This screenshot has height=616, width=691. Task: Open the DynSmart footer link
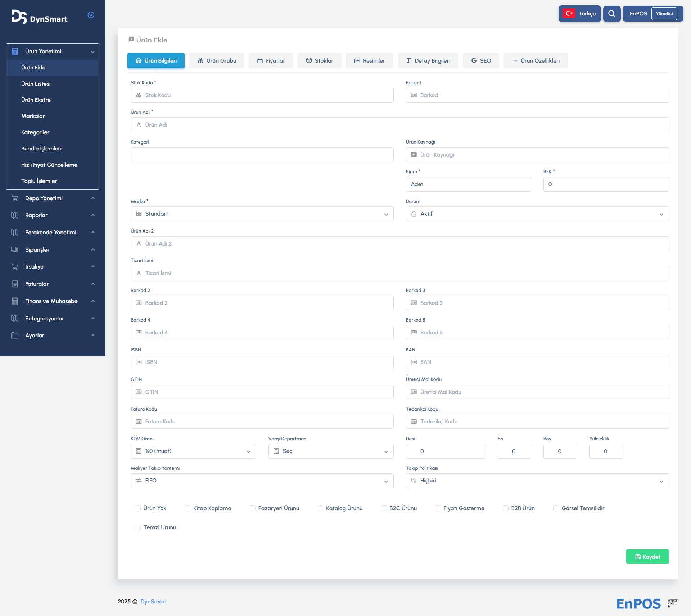(x=153, y=602)
